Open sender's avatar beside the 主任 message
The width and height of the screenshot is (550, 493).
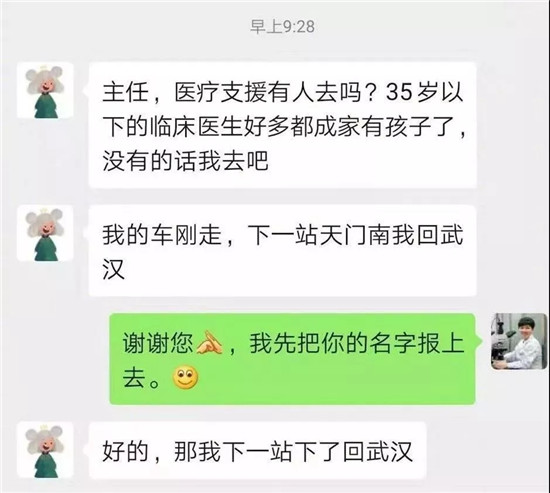(x=45, y=91)
